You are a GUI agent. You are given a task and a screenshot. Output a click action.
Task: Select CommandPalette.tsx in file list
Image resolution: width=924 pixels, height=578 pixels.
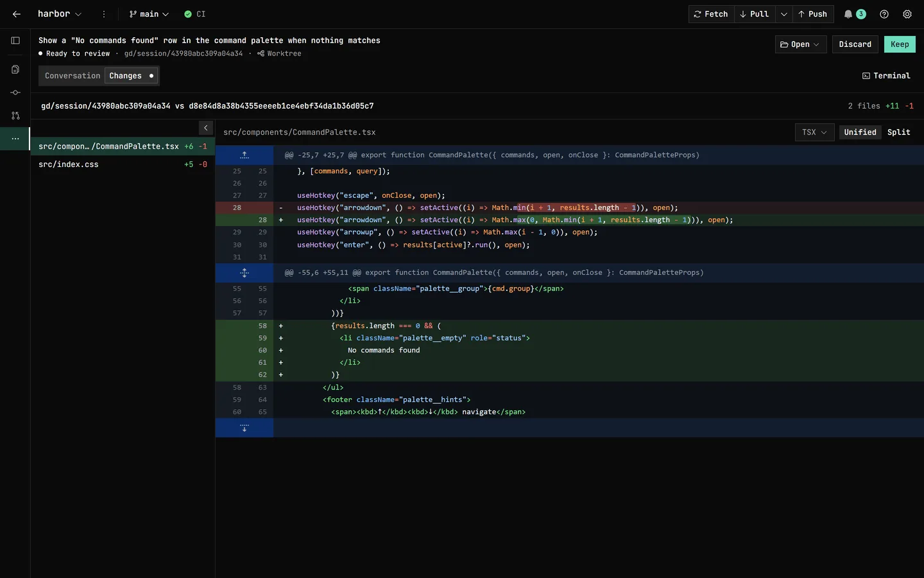click(x=123, y=146)
